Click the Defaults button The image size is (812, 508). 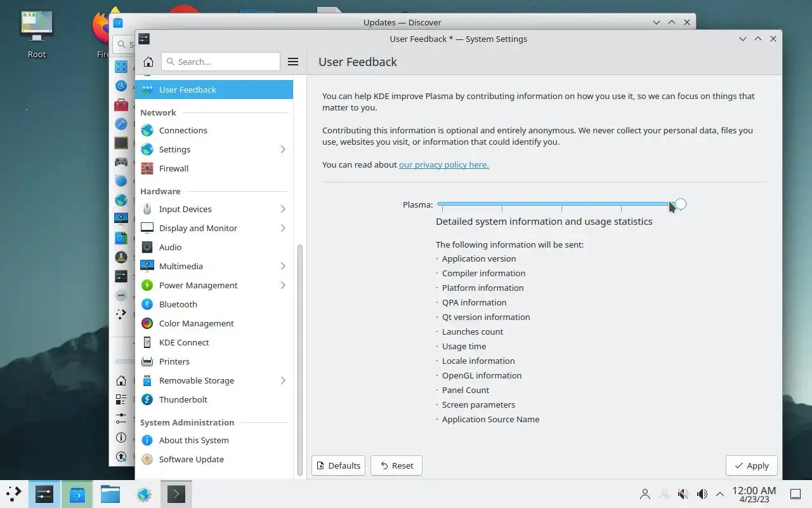pyautogui.click(x=338, y=465)
